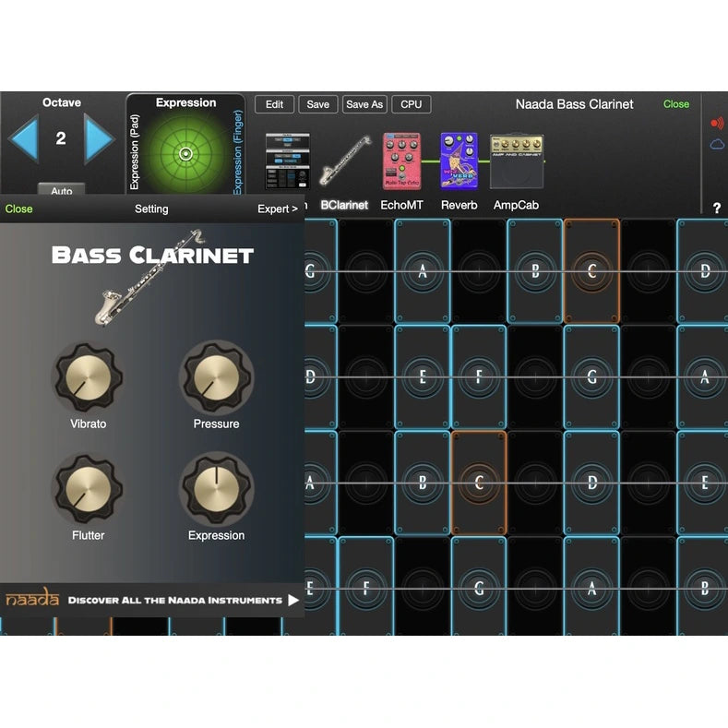Select the control settings thumbnail in the effects chain
The image size is (728, 728).
pyautogui.click(x=287, y=161)
